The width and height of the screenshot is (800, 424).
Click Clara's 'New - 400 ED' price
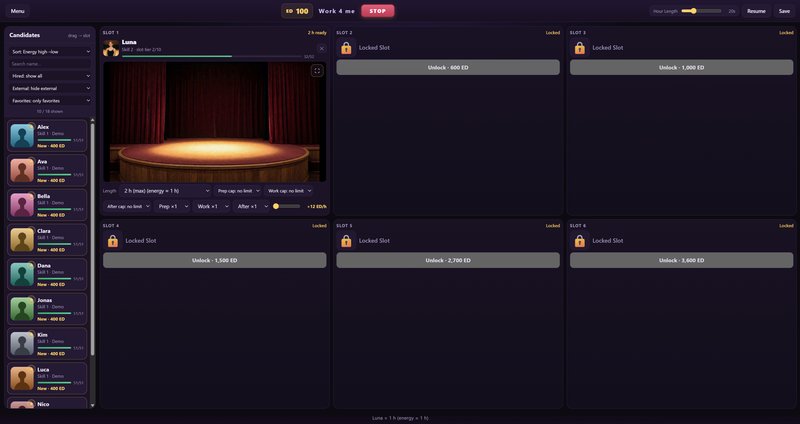point(51,250)
